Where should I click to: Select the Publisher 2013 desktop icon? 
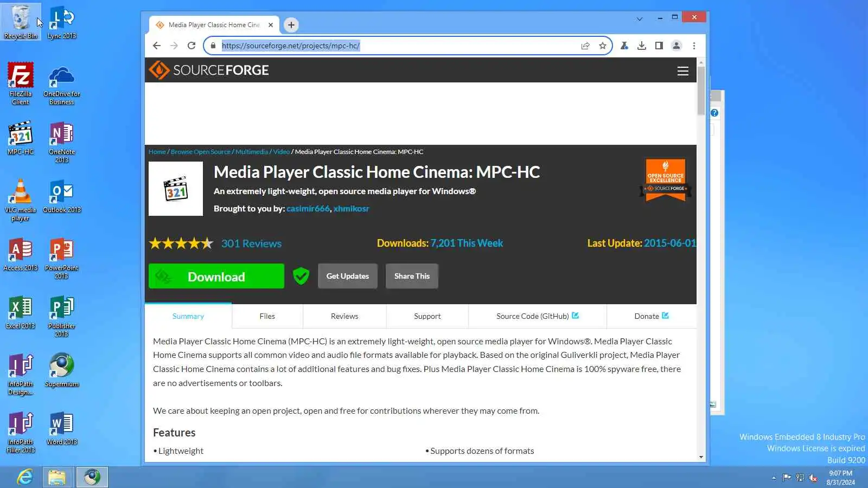62,316
